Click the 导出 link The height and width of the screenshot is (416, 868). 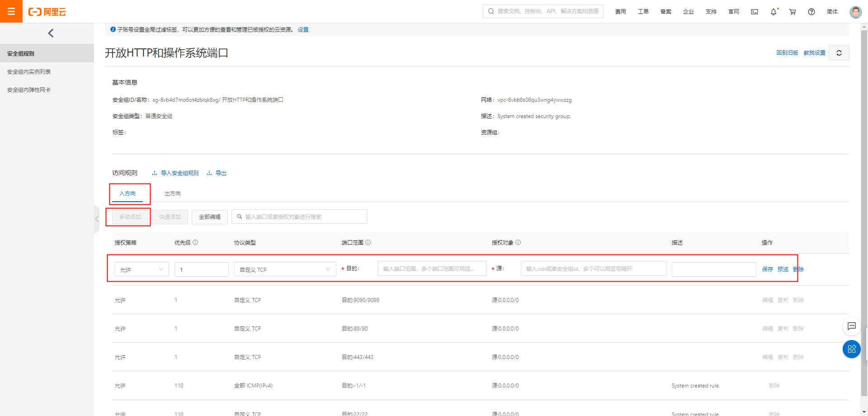click(217, 173)
